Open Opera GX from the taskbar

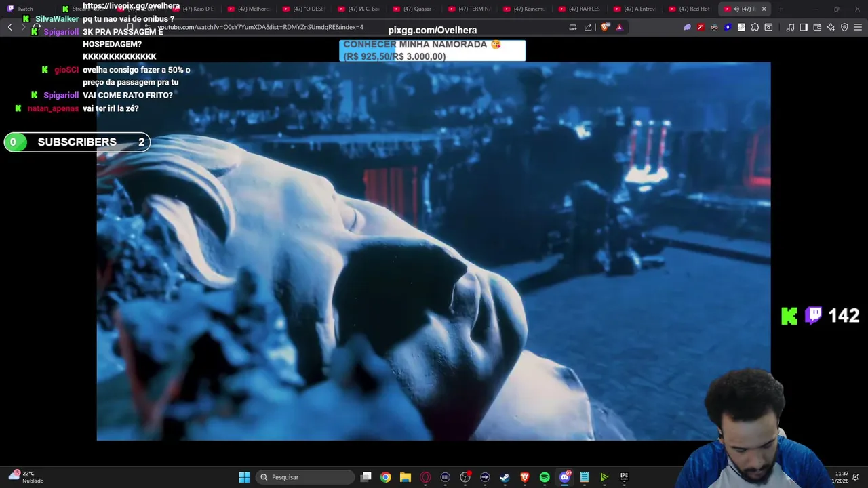425,477
